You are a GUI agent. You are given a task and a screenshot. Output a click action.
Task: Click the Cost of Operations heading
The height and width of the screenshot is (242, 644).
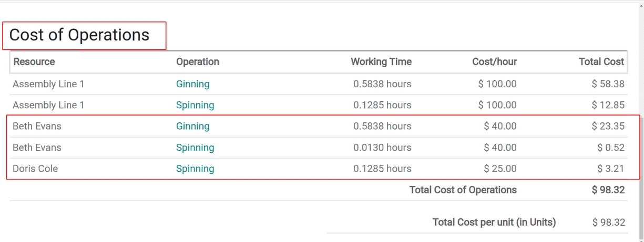(x=79, y=35)
